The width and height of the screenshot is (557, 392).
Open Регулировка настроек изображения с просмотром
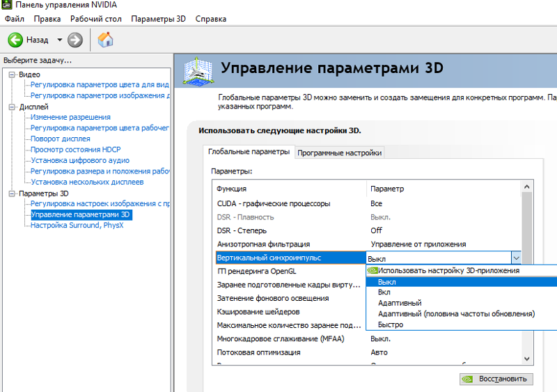click(100, 203)
